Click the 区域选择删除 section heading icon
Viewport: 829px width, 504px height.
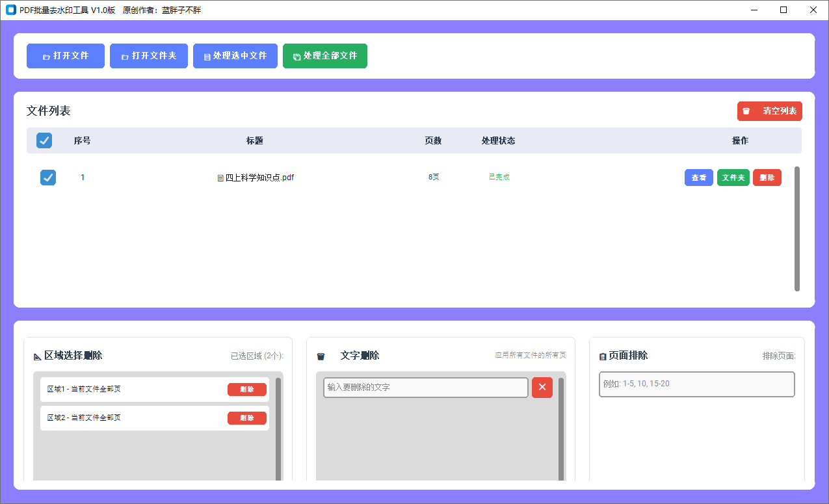[38, 356]
